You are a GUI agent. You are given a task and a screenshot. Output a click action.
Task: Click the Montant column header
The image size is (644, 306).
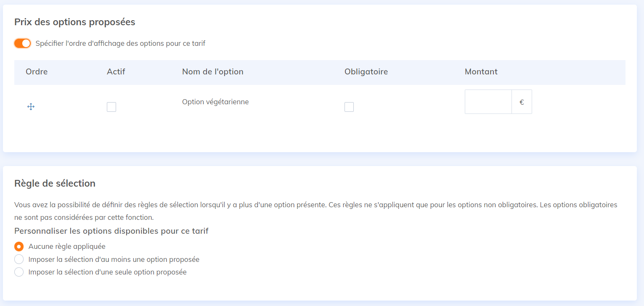tap(481, 72)
